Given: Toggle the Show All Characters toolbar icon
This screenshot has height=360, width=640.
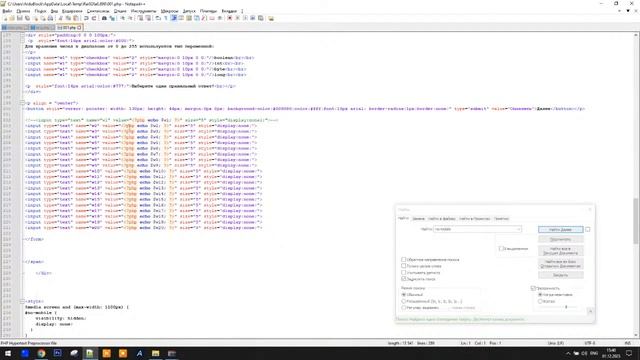Looking at the screenshot, I should tap(166, 18).
